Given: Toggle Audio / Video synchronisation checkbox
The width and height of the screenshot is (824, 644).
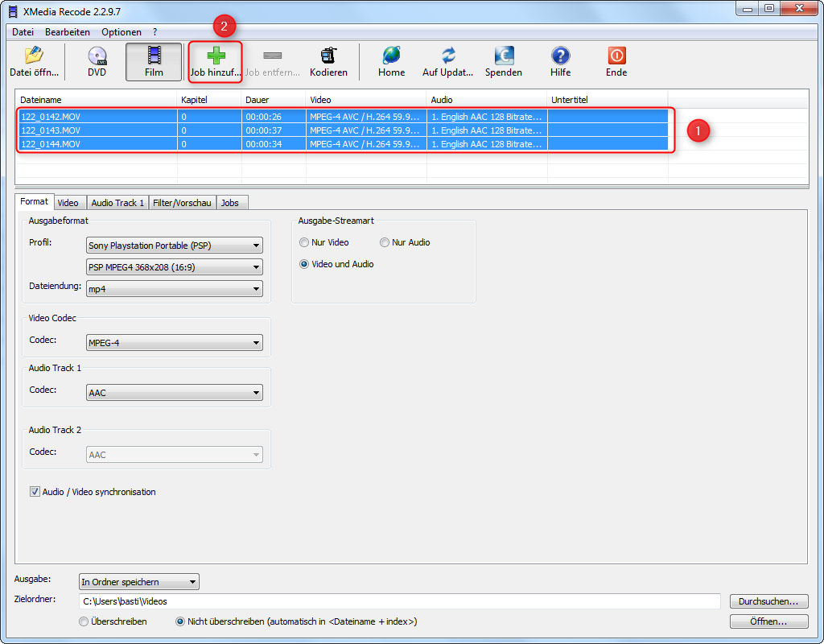Looking at the screenshot, I should pos(35,492).
